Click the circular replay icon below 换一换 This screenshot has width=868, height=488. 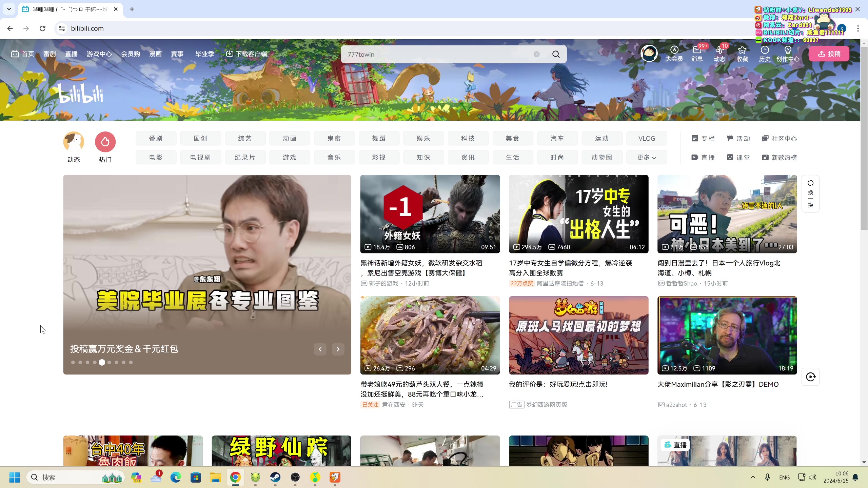coord(810,377)
